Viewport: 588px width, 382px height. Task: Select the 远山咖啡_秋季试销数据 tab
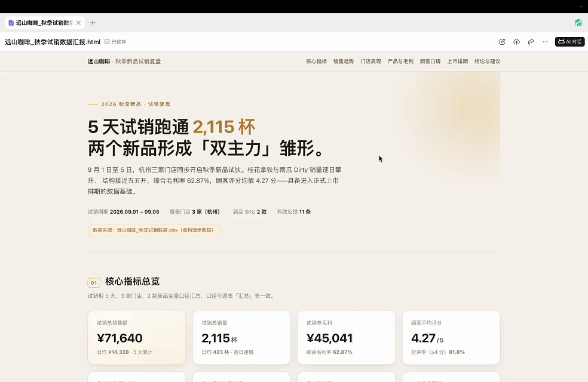pyautogui.click(x=45, y=23)
